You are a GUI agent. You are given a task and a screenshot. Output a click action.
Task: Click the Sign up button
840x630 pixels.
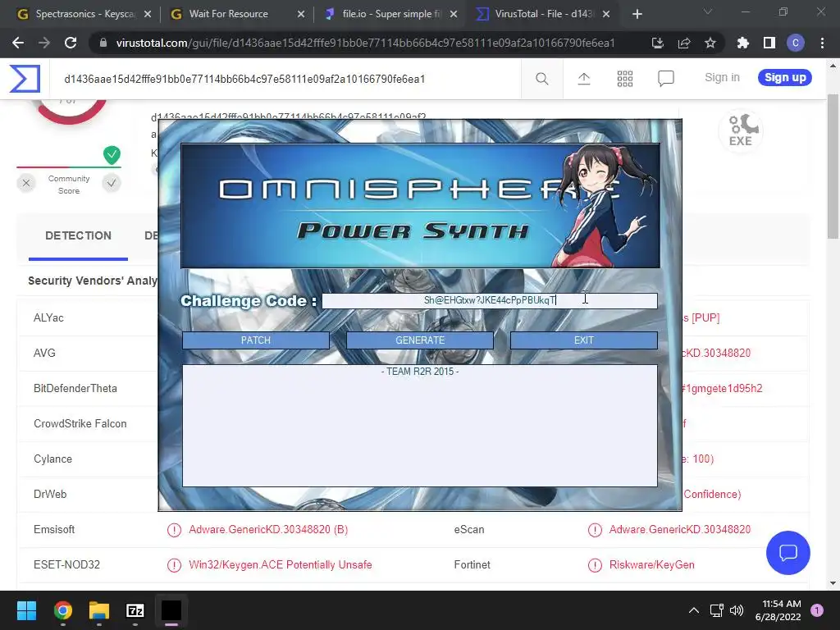[x=785, y=77]
